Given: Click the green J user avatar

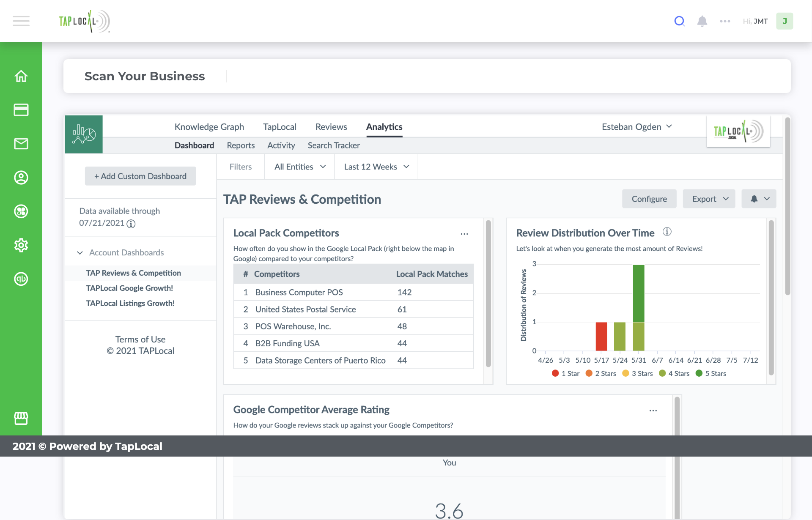Looking at the screenshot, I should click(785, 21).
